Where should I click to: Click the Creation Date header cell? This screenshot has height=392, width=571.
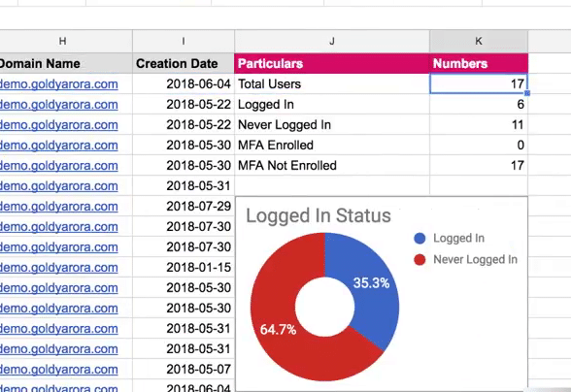(184, 63)
